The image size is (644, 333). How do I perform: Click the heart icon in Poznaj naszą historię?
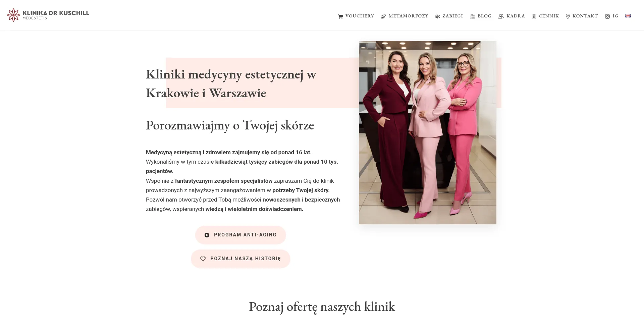click(203, 259)
